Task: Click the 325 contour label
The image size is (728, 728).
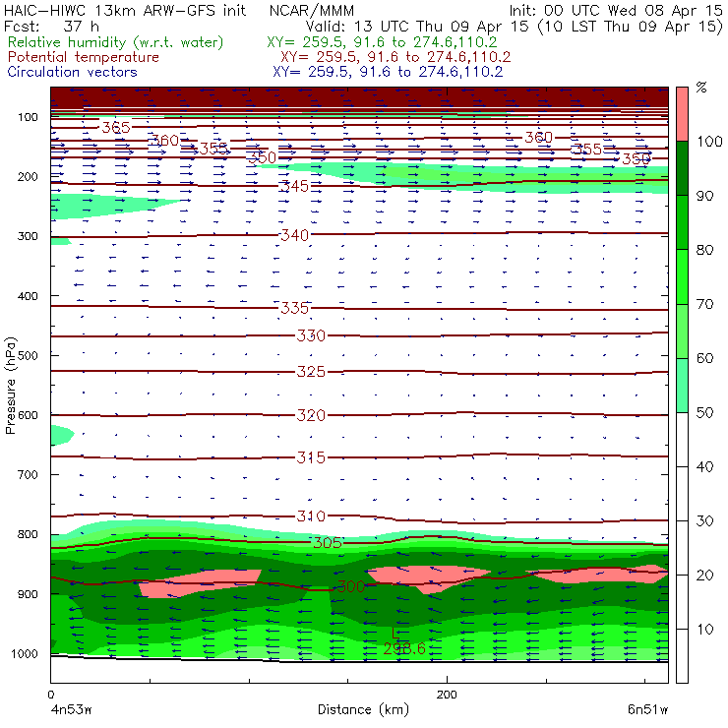Action: tap(311, 372)
